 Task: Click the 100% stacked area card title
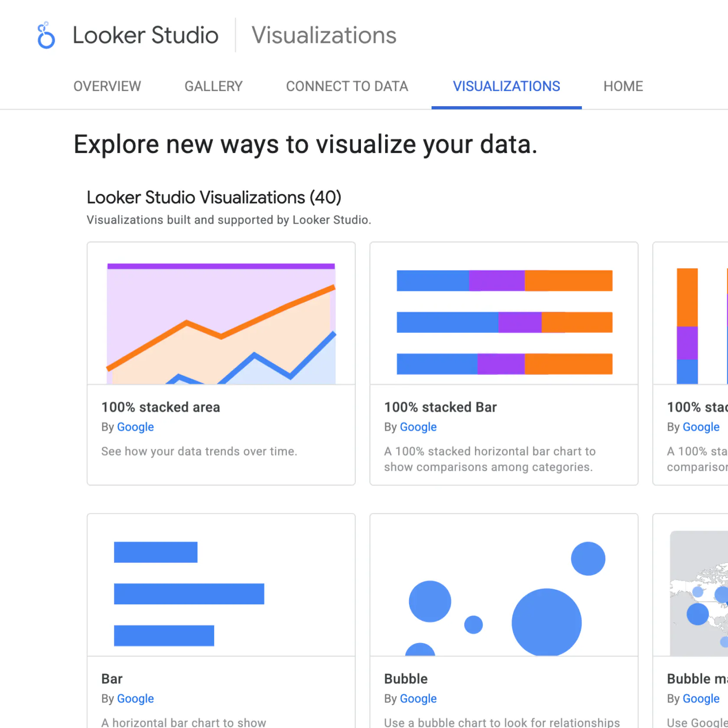[x=160, y=407]
